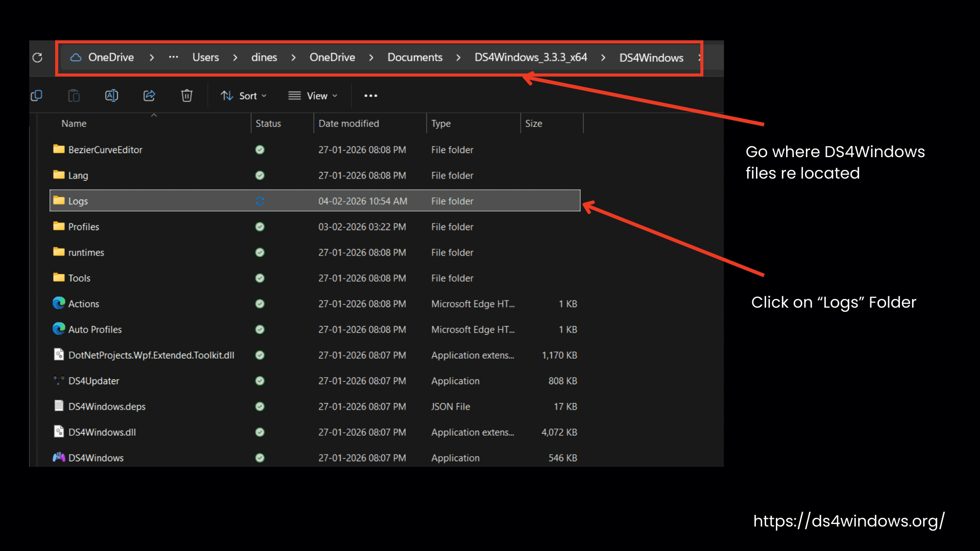This screenshot has height=551, width=980.
Task: Click the Auto Profiles Edge file icon
Action: click(x=59, y=329)
